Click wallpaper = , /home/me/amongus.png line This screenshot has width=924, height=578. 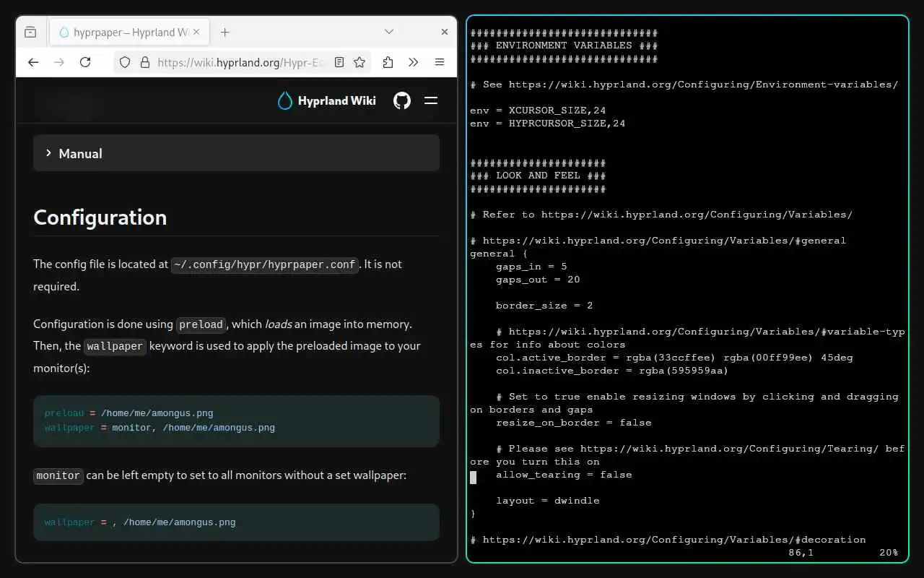(x=140, y=522)
